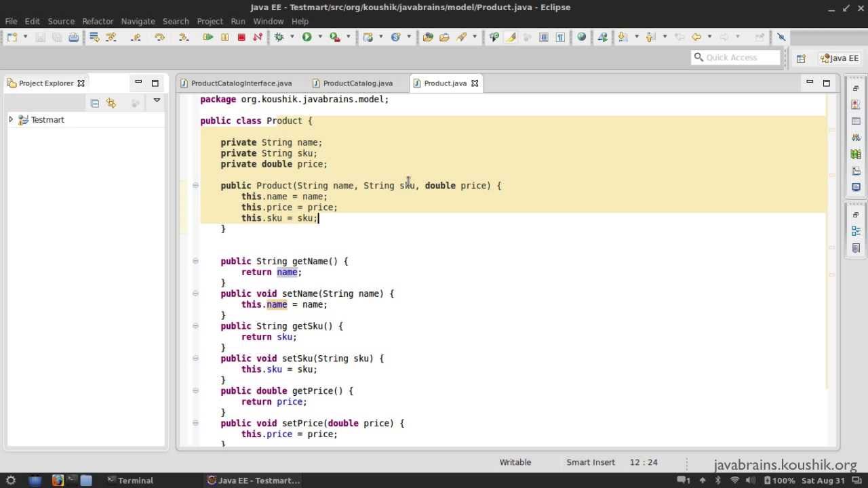
Task: Open Project Explorer View Menu triangle
Action: 157,101
